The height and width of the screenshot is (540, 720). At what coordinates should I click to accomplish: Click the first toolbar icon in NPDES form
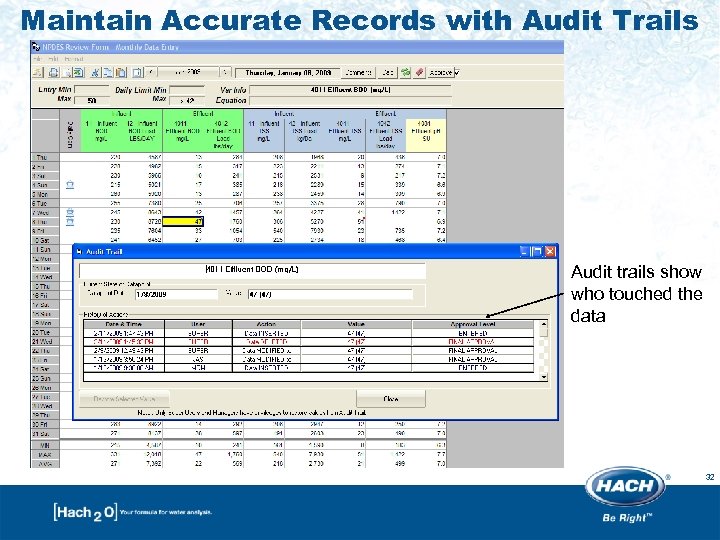[38, 72]
